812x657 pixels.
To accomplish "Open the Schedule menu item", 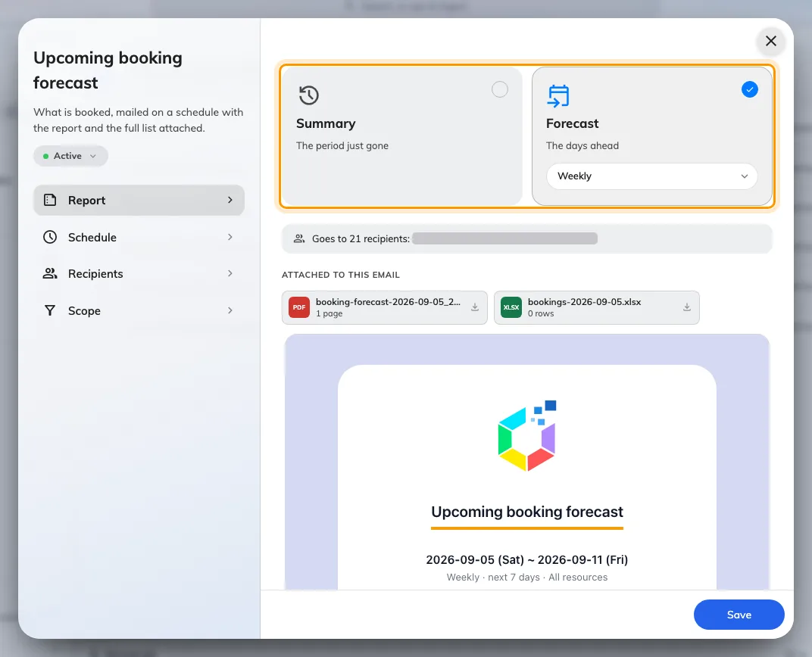I will (139, 237).
